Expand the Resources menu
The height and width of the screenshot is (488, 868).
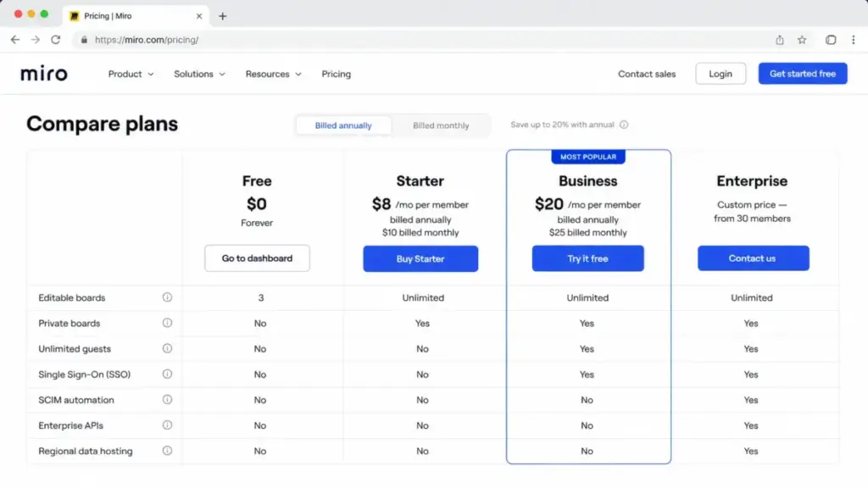[274, 74]
